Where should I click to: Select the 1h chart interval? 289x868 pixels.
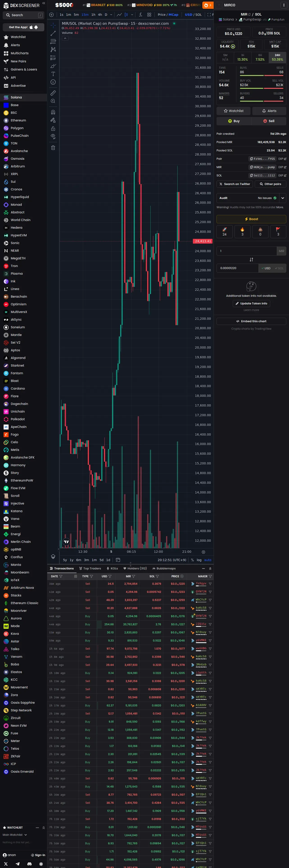point(93,15)
